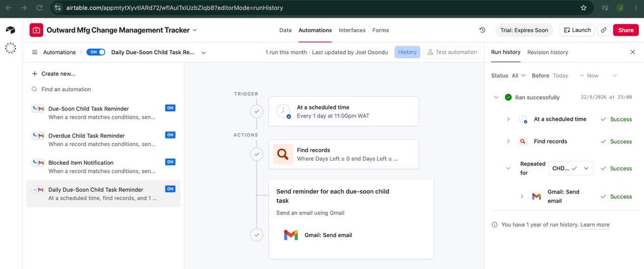
Task: Expand the Gmail: Send email run step
Action: coord(522,197)
